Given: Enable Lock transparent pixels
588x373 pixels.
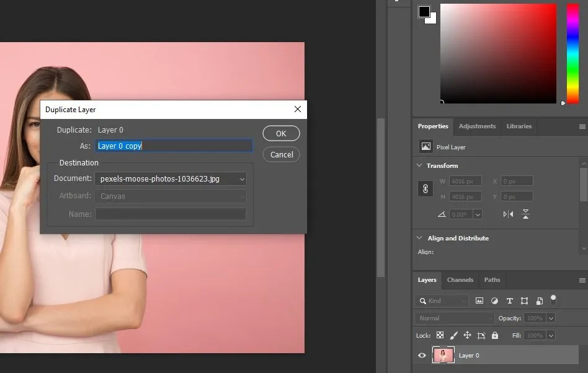Looking at the screenshot, I should tap(439, 335).
